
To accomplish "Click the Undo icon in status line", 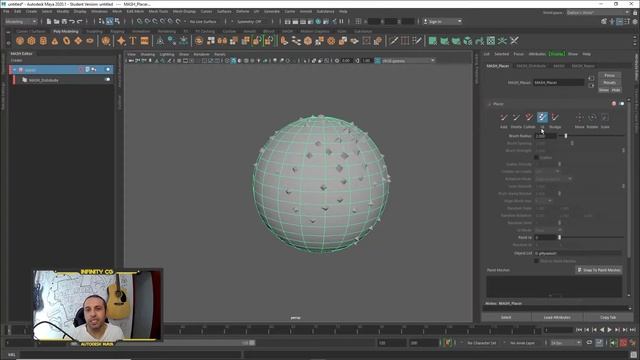I will (x=72, y=21).
